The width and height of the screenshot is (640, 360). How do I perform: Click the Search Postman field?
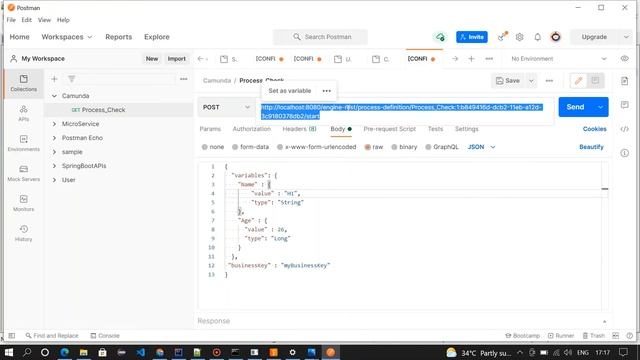pyautogui.click(x=320, y=37)
